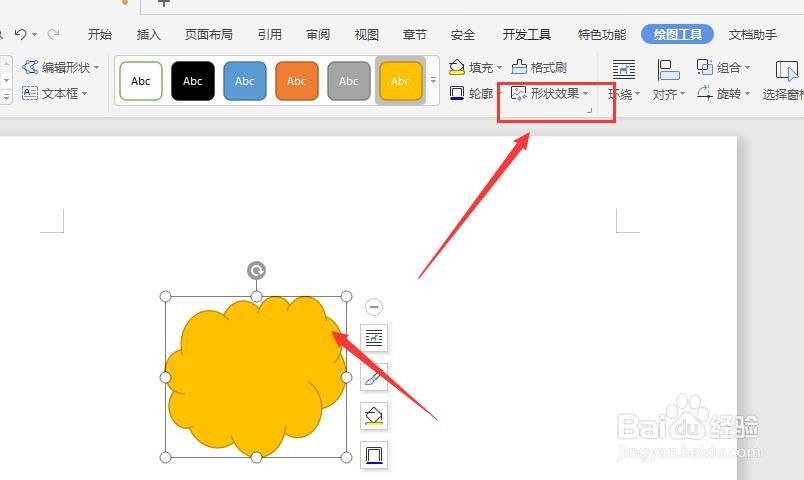Viewport: 804px width, 480px height.
Task: Apply the white outlined Abc style
Action: point(140,81)
